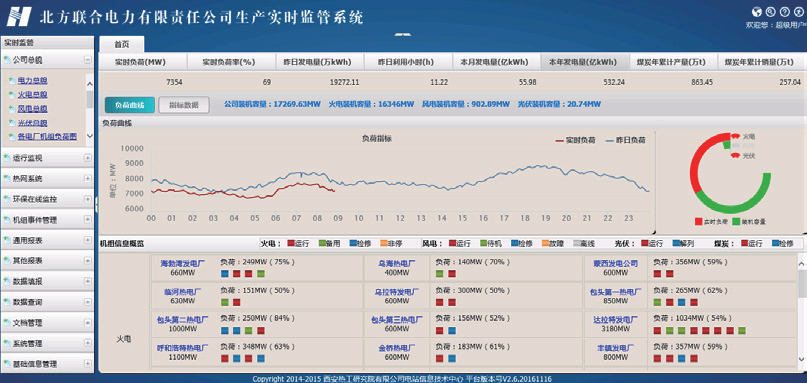Open the 风电总览 link
Screen dimensions: 807x383
[x=32, y=109]
